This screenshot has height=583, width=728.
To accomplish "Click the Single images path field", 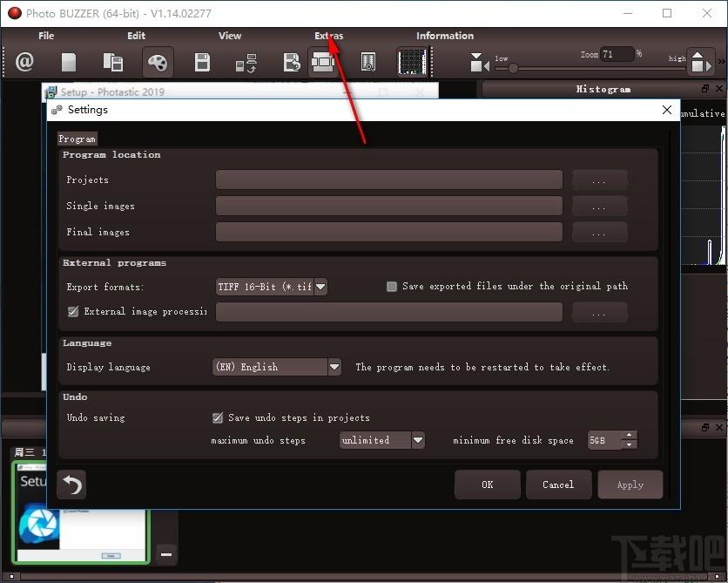I will (389, 206).
